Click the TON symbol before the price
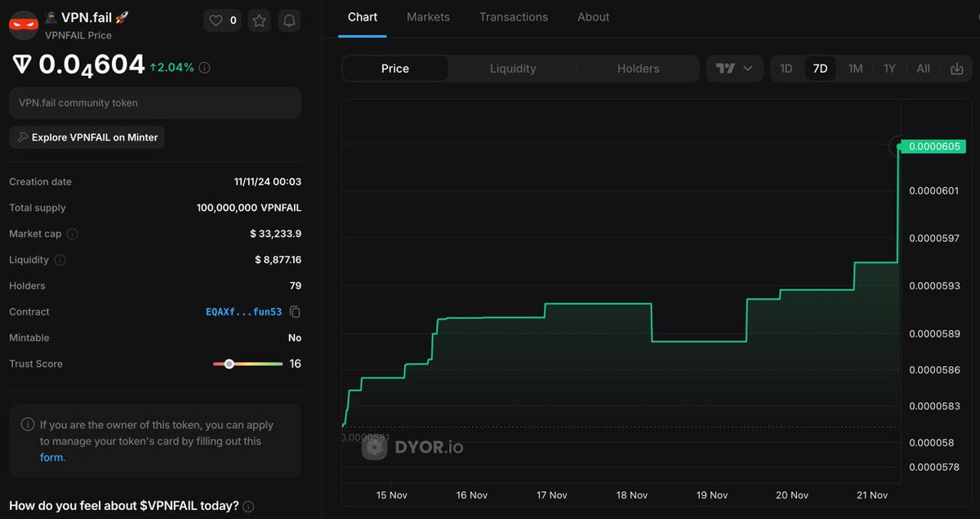The image size is (980, 519). point(22,65)
